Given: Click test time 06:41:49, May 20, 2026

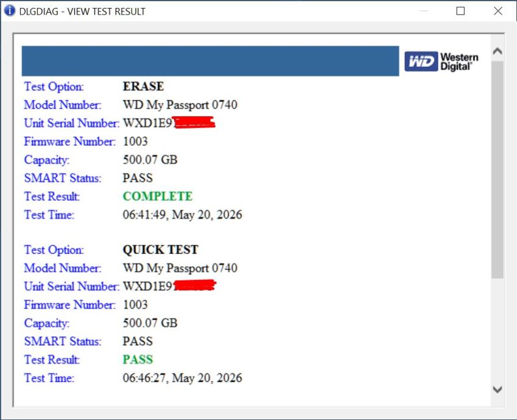Looking at the screenshot, I should [x=182, y=215].
